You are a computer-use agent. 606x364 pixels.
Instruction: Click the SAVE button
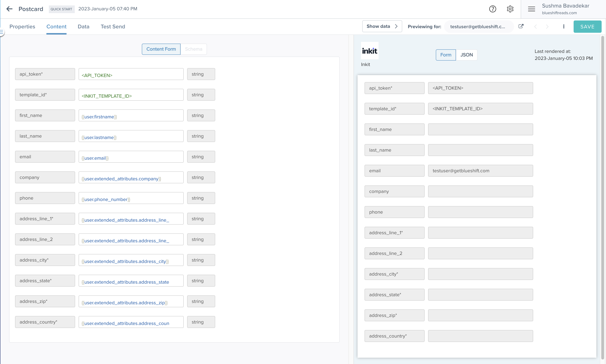click(x=587, y=26)
